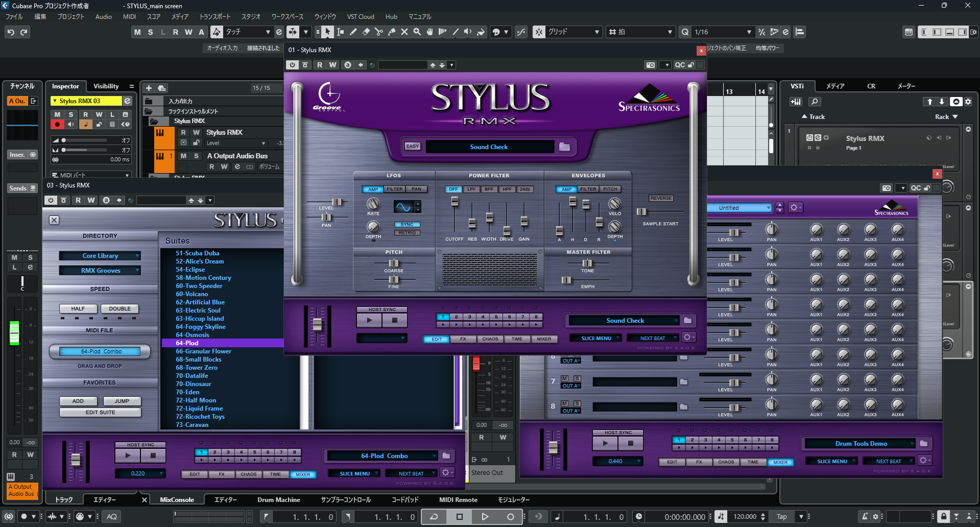
Task: Open Core Library dropdown
Action: point(100,255)
